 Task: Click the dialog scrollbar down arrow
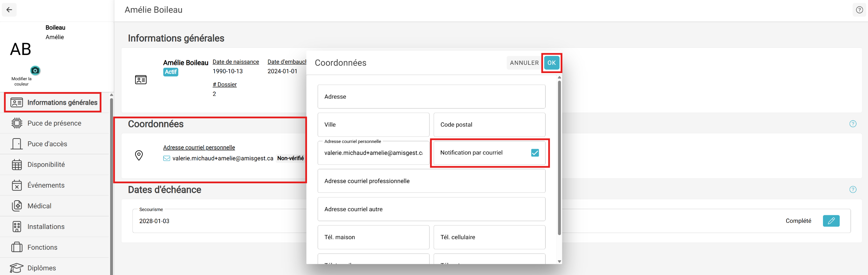559,261
